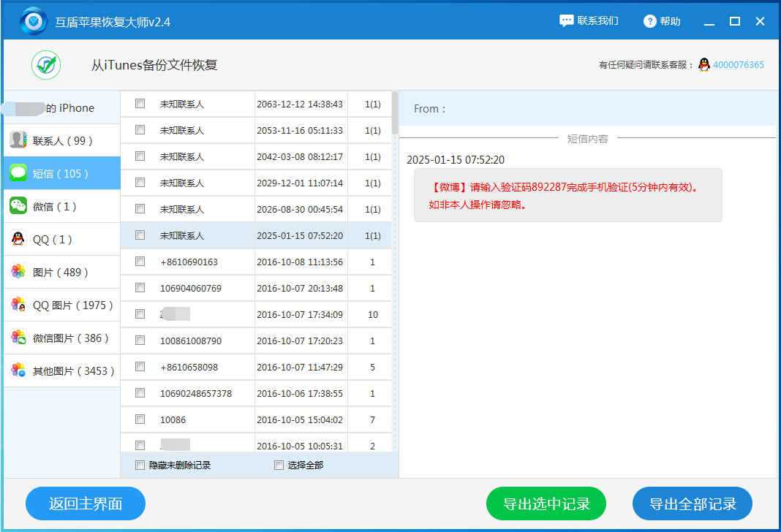Check the box for 2025-01-15 07:52:20 message
Viewport: 781px width, 532px height.
coord(140,235)
